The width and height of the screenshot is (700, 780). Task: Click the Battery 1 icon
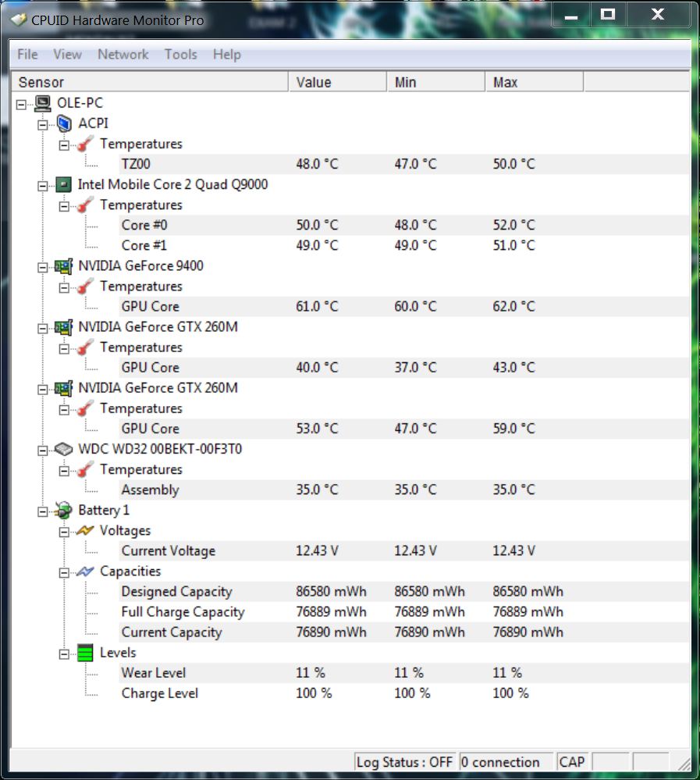click(x=64, y=511)
